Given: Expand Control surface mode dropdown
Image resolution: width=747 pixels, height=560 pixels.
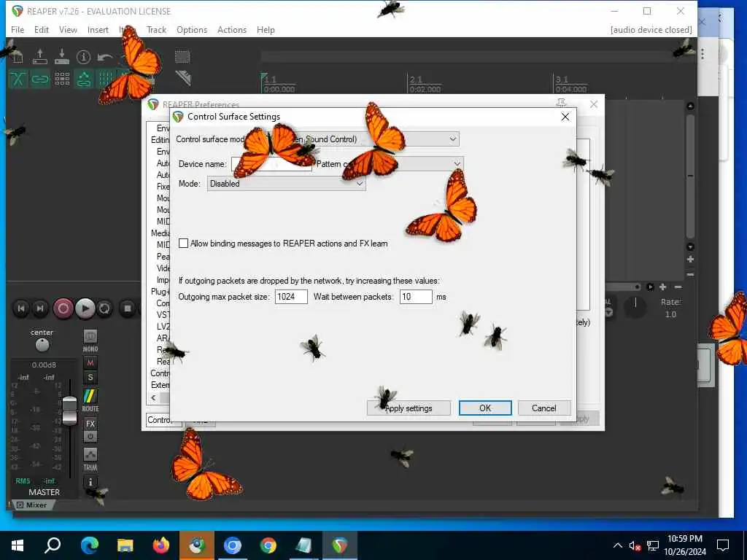Looking at the screenshot, I should coord(452,139).
